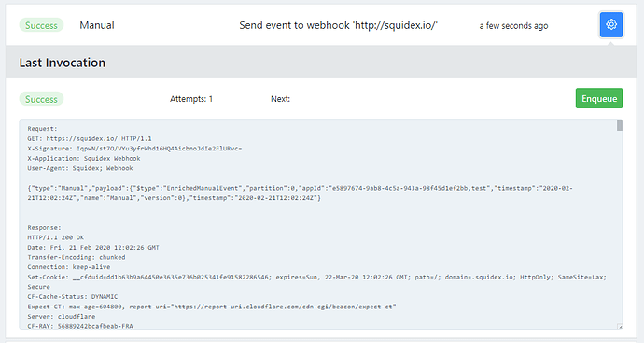Viewport: 644px width, 343px height.
Task: Click 'Transfer-Encoding: chunked' line
Action: click(77, 257)
